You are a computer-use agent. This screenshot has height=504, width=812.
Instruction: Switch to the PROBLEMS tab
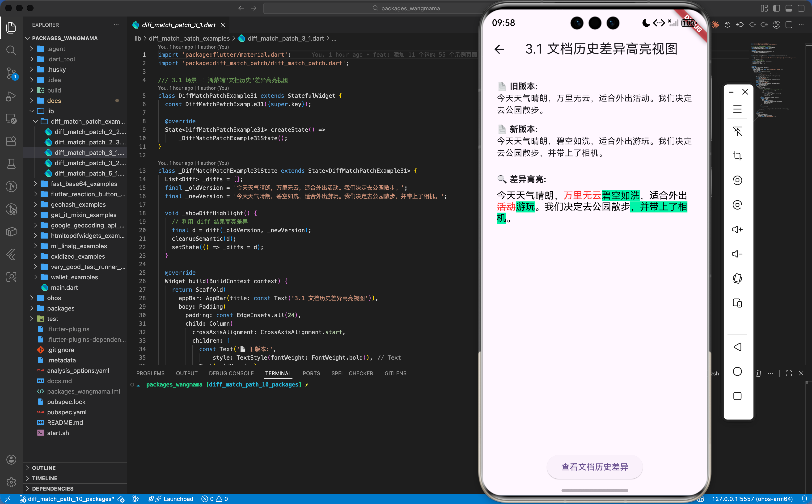(x=150, y=373)
